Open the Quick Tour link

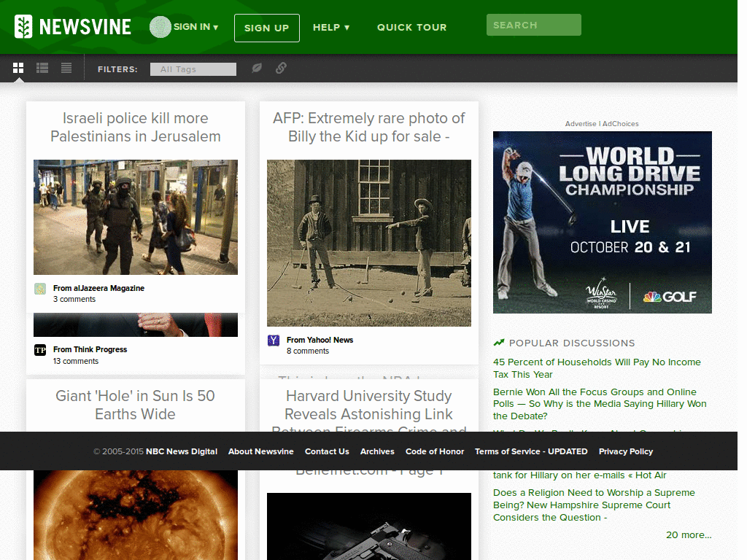pos(411,28)
